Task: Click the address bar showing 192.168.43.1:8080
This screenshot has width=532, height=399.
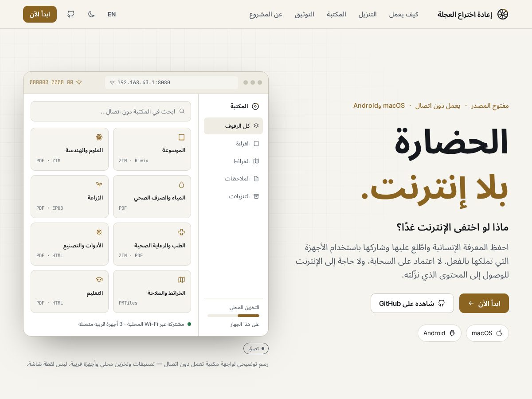Action: coord(172,82)
